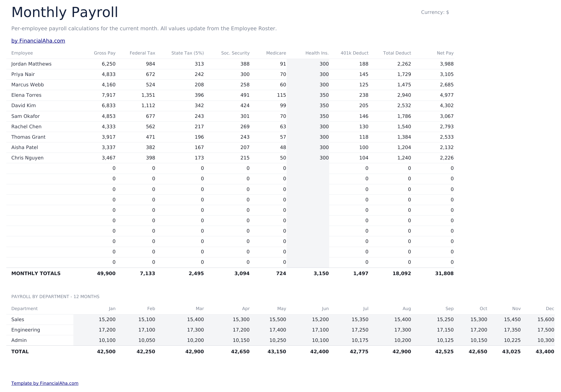Screen dimensions: 561x392
Task: Select Engineering December value 17,500
Action: pos(546,330)
